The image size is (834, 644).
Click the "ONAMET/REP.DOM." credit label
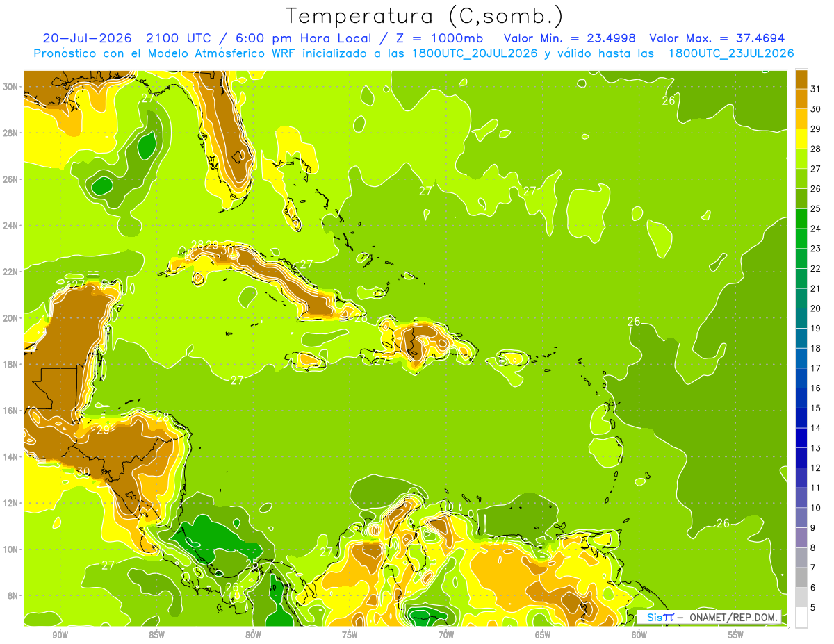[x=734, y=617]
